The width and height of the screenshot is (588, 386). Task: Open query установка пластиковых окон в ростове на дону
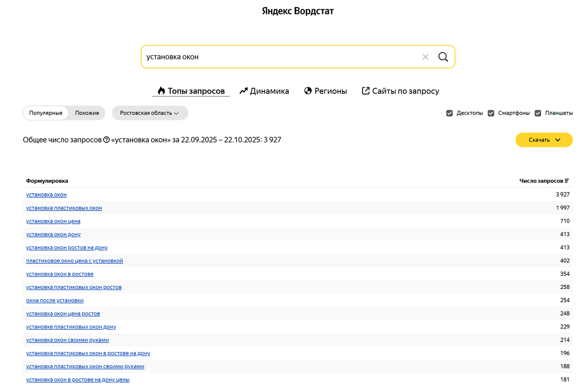[x=88, y=353]
